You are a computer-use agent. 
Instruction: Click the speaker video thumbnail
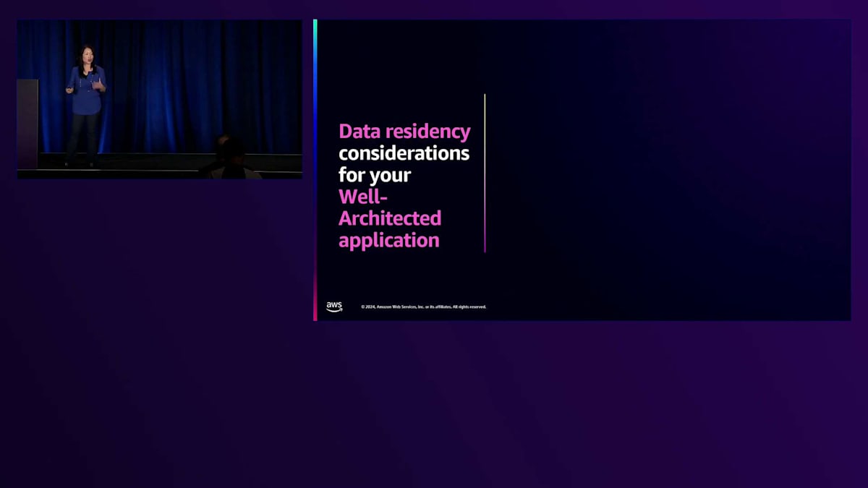coord(160,99)
